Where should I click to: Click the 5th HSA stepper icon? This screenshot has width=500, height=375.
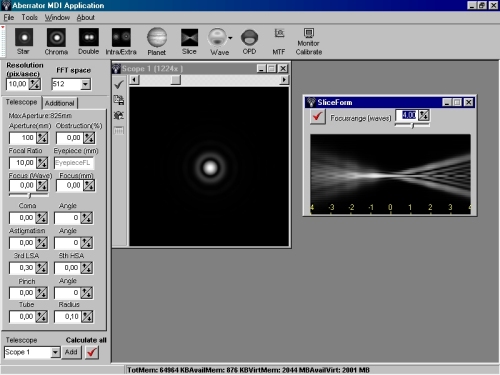click(x=86, y=268)
